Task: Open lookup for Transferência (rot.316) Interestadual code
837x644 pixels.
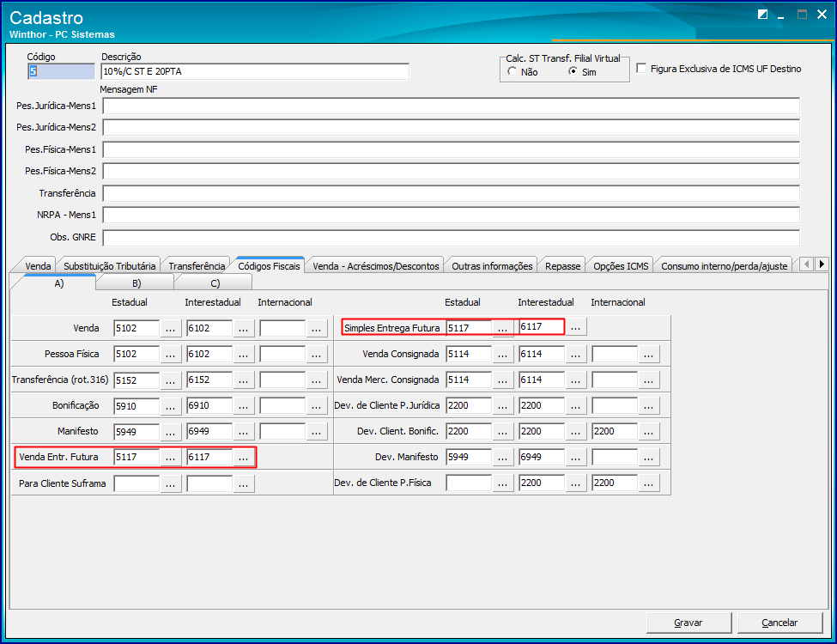Action: click(x=244, y=380)
